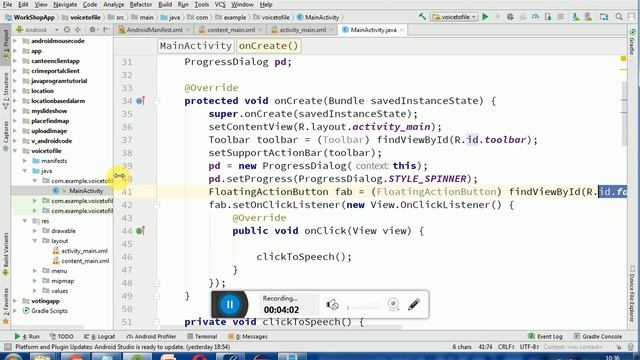Open the Run tool window button
Viewport: 640px width, 360px height.
tap(27, 337)
